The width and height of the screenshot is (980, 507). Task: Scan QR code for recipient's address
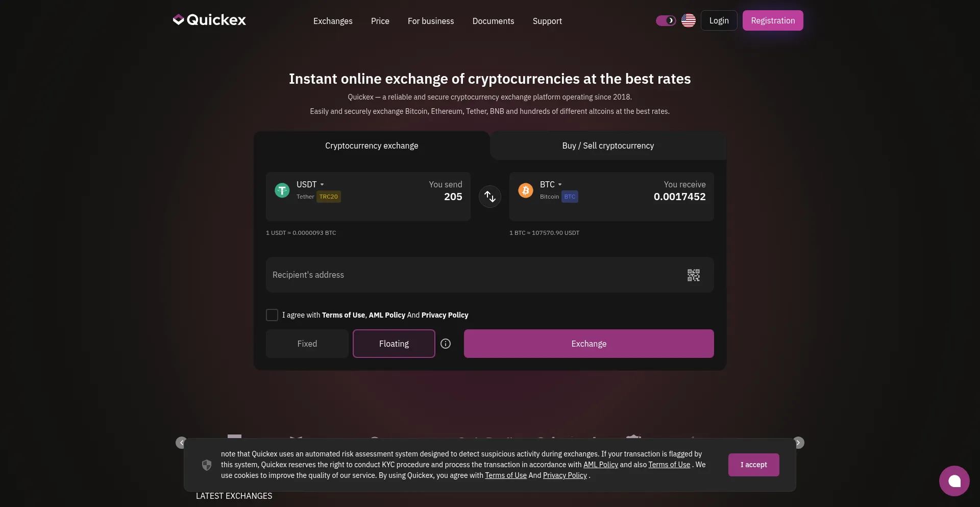click(x=693, y=275)
